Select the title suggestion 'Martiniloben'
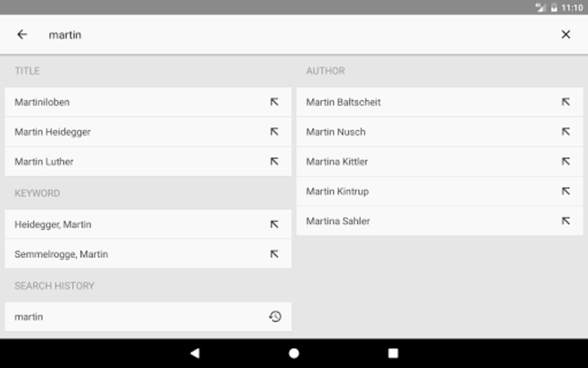The height and width of the screenshot is (368, 588). pos(148,102)
